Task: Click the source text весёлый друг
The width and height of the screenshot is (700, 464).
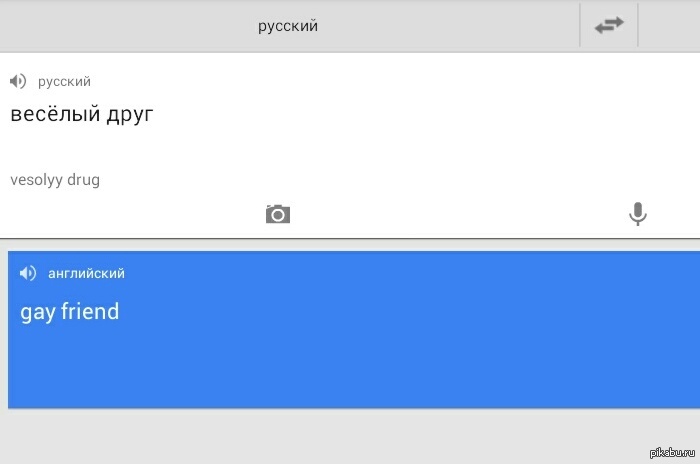Action: coord(82,114)
